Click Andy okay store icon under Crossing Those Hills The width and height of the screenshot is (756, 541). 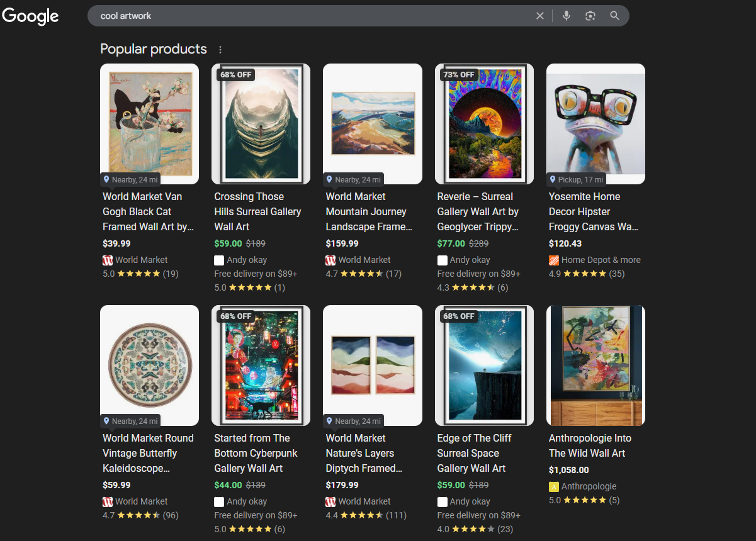(219, 260)
